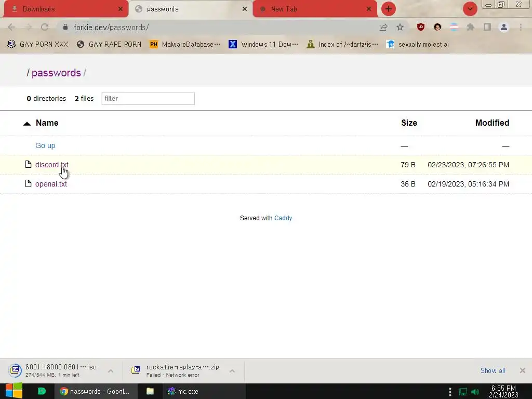Open the uBlock Origin extension icon
Viewport: 532px width, 399px height.
pyautogui.click(x=421, y=27)
